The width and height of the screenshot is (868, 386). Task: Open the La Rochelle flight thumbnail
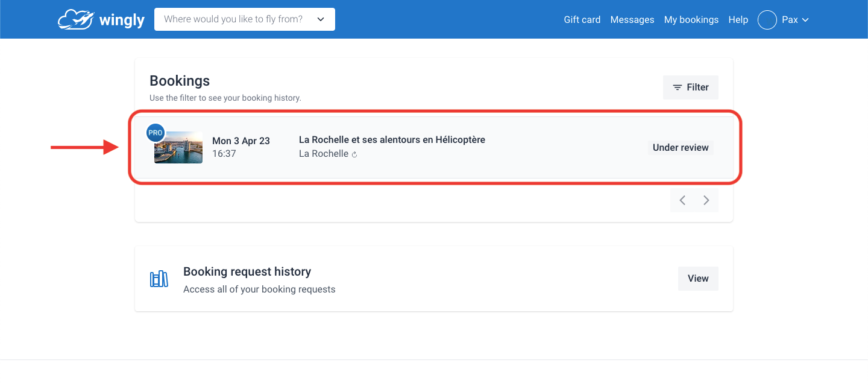click(x=178, y=147)
